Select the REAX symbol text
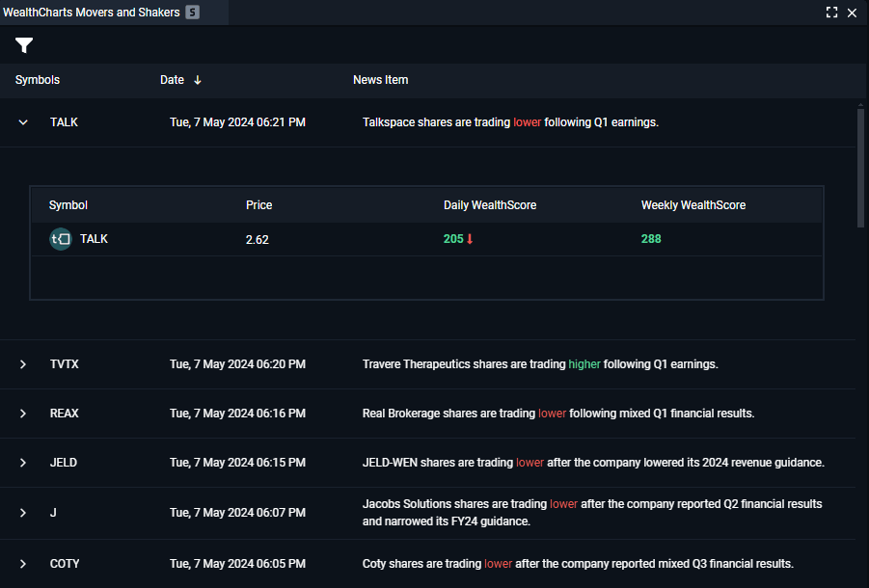869x588 pixels. pos(65,414)
